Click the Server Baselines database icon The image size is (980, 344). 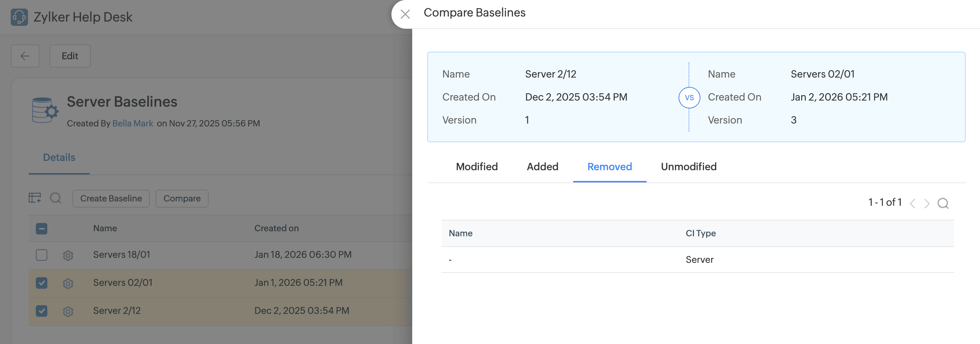tap(45, 110)
